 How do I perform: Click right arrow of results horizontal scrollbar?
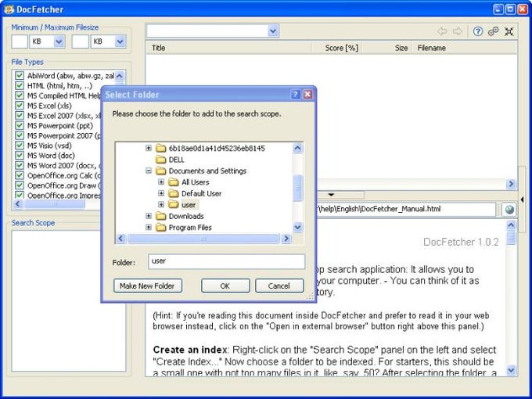pyautogui.click(x=511, y=184)
